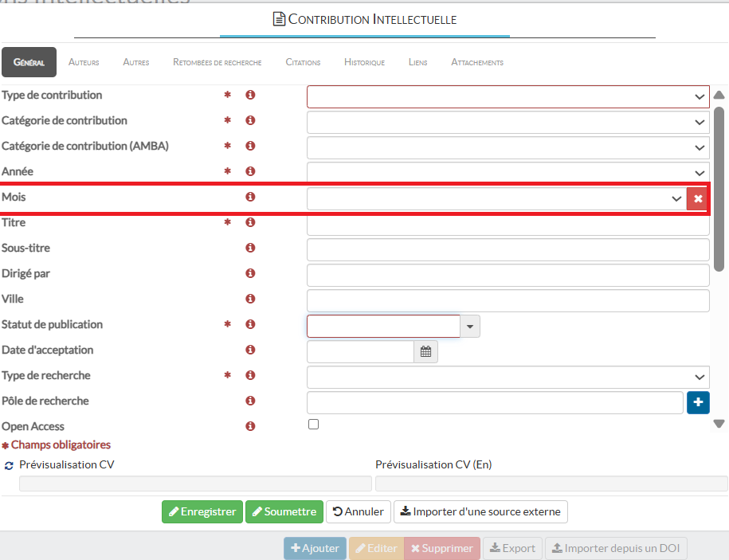Image resolution: width=729 pixels, height=560 pixels.
Task: Open the Date d'acceptation calendar picker
Action: tap(425, 351)
